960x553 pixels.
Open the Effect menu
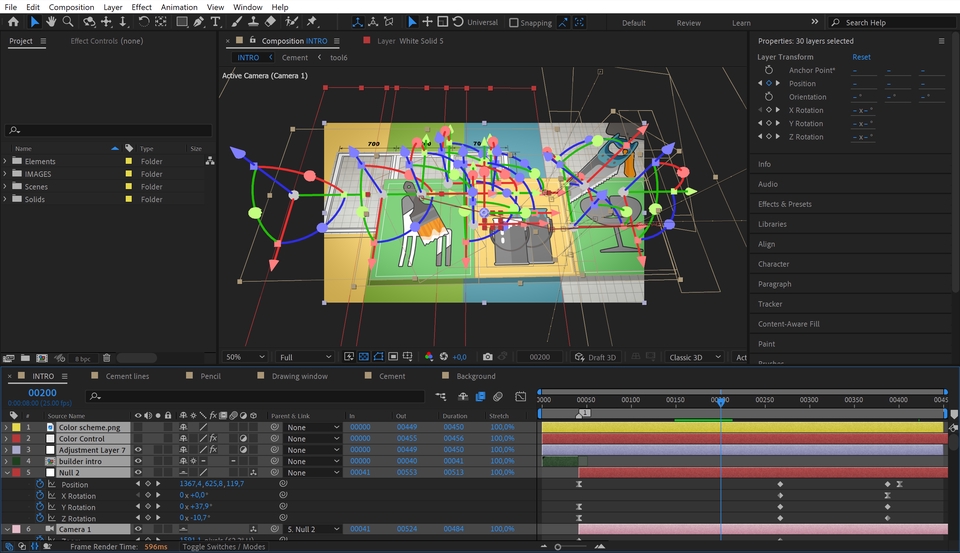141,7
